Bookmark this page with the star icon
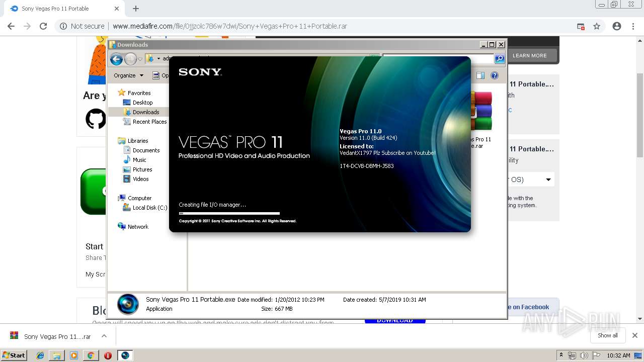644x362 pixels. (597, 26)
